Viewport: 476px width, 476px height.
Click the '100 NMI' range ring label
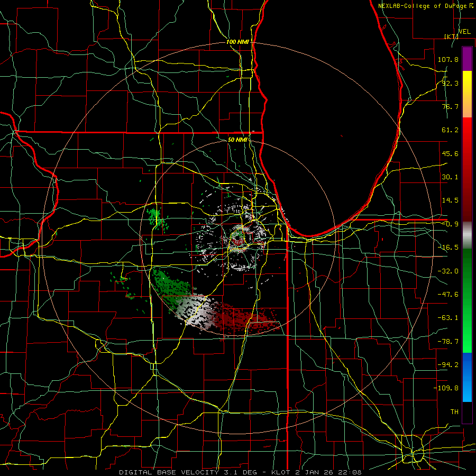pos(237,42)
